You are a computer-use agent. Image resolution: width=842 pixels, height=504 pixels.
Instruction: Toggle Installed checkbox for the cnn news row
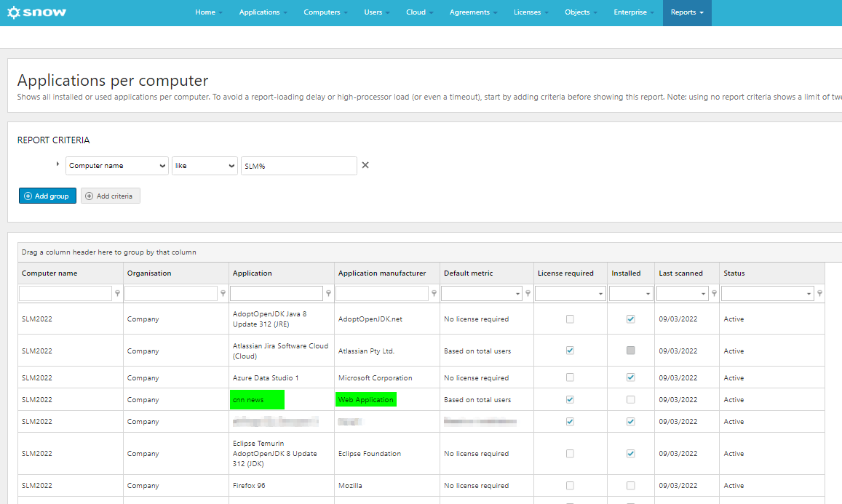tap(630, 399)
